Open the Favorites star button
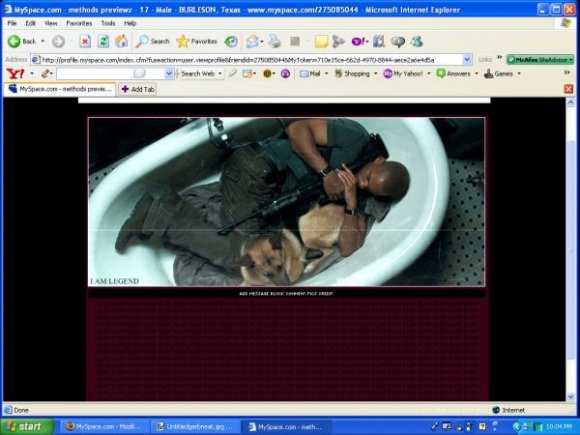This screenshot has height=435, width=580. [197, 41]
